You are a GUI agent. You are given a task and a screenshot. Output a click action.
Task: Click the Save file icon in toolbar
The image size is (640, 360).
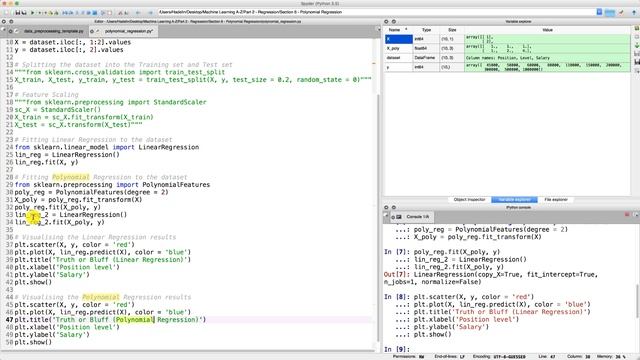pyautogui.click(x=18, y=13)
